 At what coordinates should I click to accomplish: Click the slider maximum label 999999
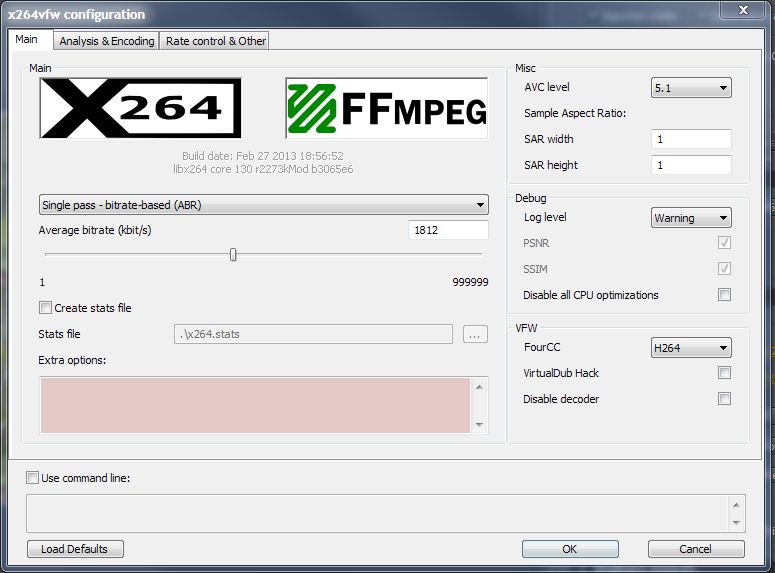tap(470, 282)
